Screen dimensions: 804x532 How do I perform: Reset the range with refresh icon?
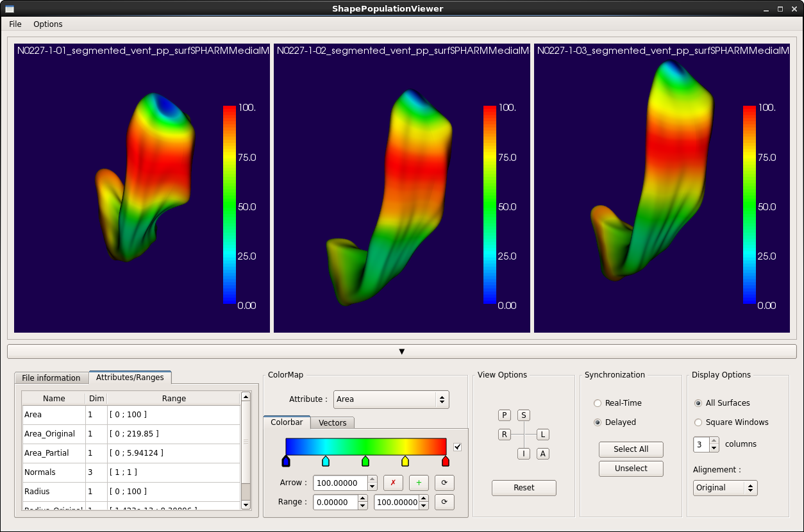tap(444, 502)
